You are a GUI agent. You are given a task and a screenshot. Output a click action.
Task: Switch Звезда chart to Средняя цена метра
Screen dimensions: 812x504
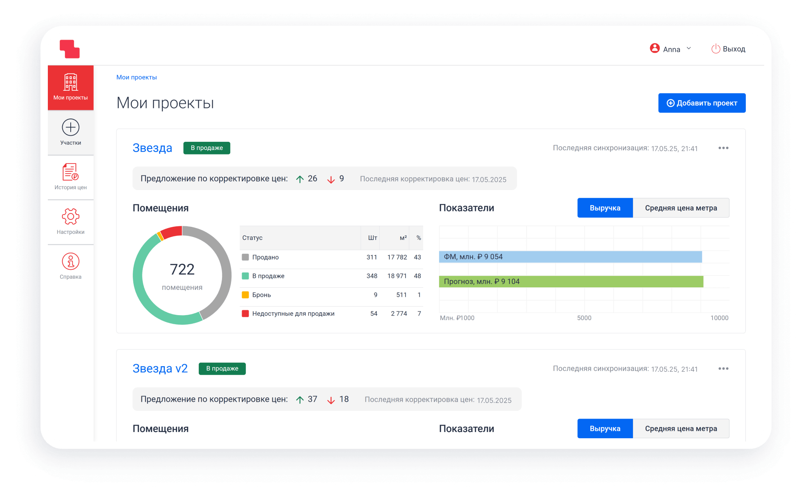(x=681, y=208)
